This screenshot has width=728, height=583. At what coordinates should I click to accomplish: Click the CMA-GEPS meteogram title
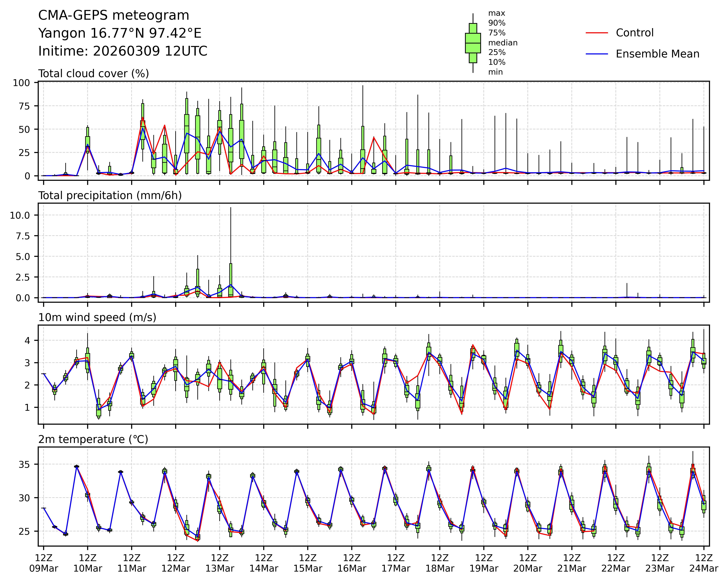coord(113,16)
